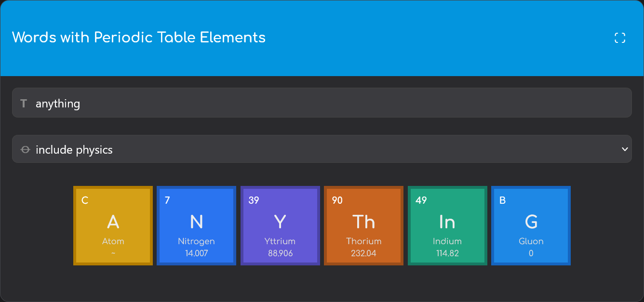Click the dropdown chevron arrow
The image size is (644, 302).
click(x=625, y=149)
